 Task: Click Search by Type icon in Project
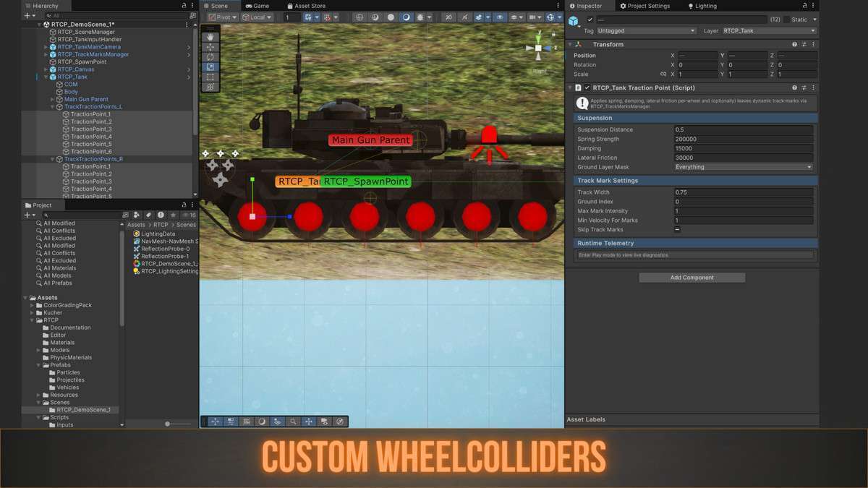[137, 215]
